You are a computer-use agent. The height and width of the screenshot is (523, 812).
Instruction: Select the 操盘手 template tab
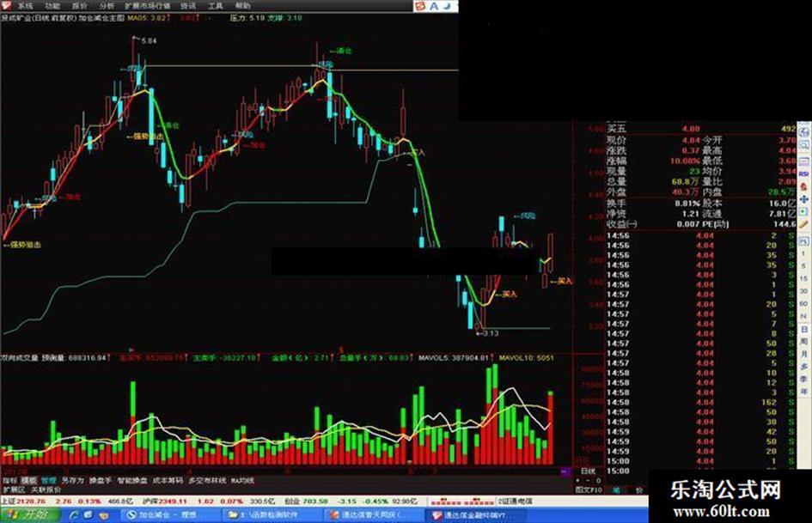pos(100,481)
